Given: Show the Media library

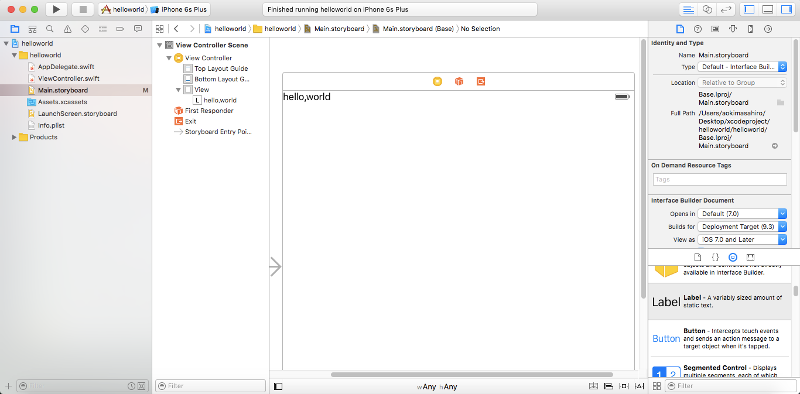Looking at the screenshot, I should (751, 257).
